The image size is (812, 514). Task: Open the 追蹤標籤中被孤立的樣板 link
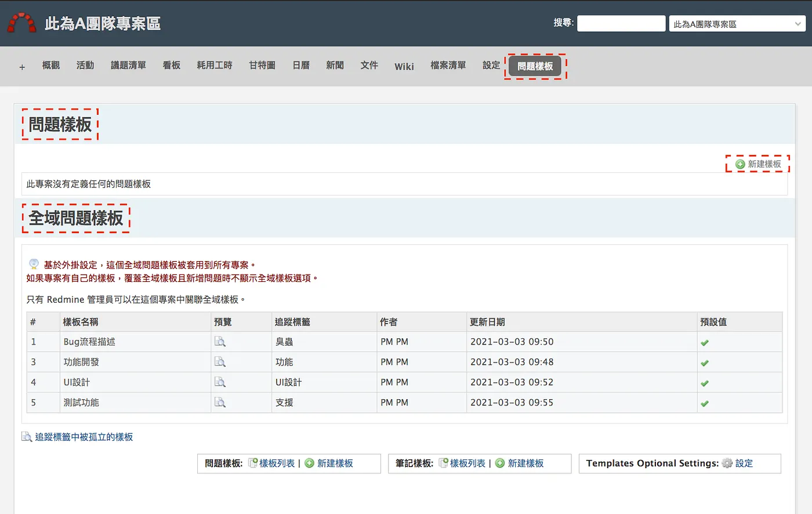pos(84,437)
